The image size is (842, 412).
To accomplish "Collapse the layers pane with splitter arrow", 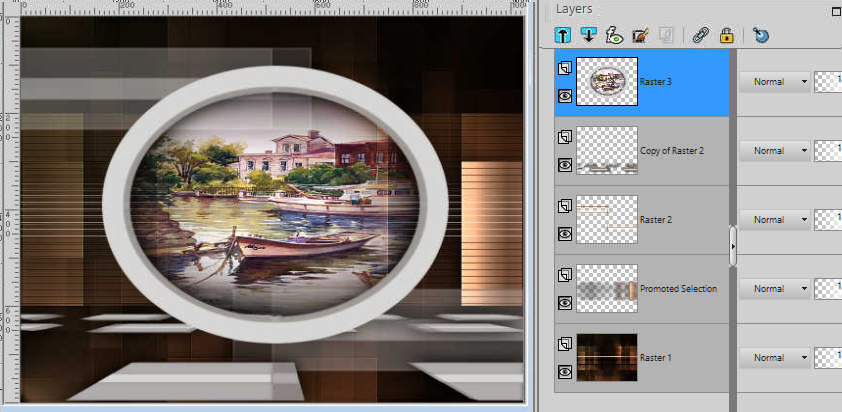I will point(733,244).
